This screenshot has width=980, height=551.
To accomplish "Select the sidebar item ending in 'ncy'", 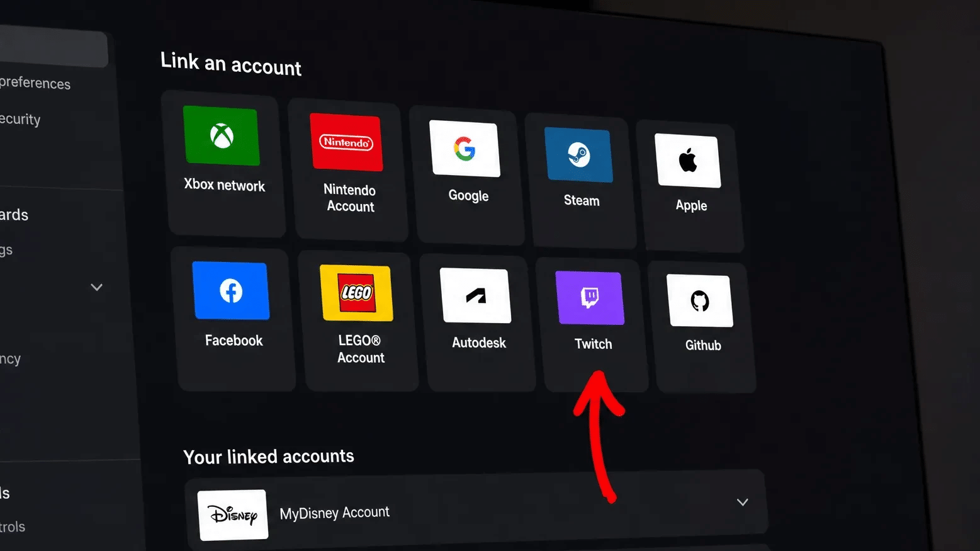I will pyautogui.click(x=11, y=359).
